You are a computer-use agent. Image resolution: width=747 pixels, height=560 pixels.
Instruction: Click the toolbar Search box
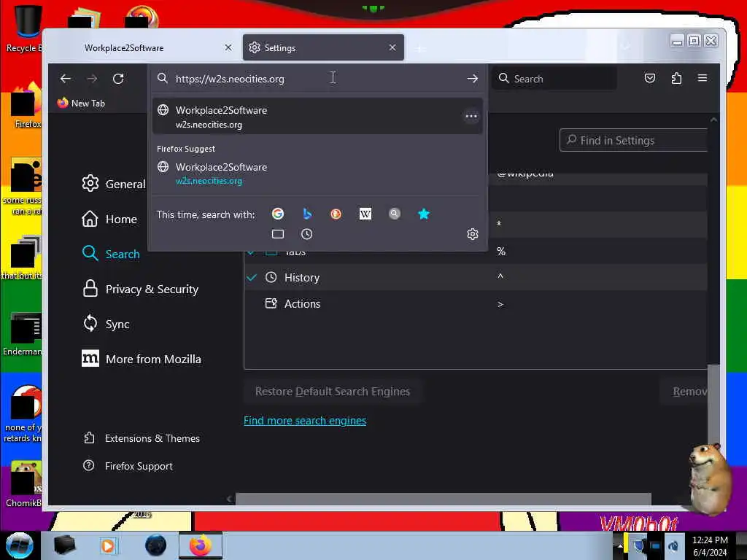(555, 79)
